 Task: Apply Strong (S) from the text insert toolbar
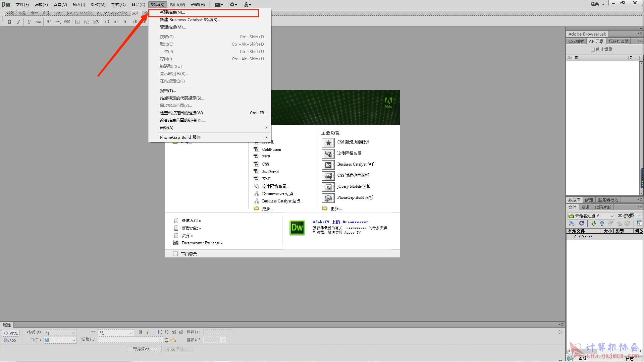point(29,22)
